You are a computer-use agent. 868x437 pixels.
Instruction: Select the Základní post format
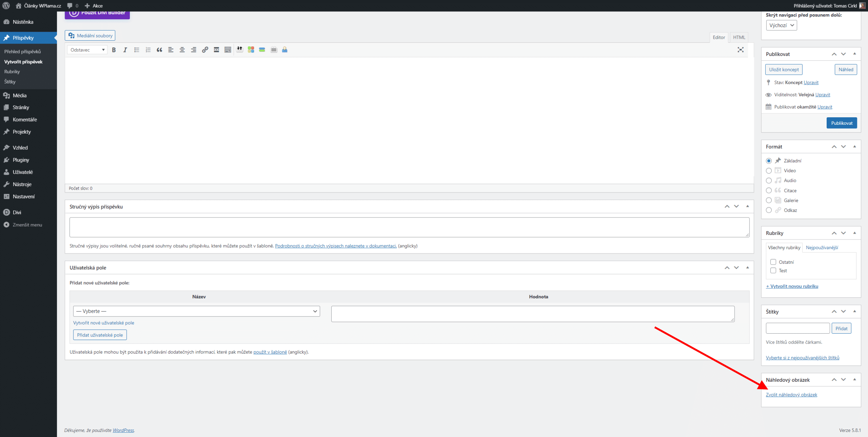pos(769,161)
